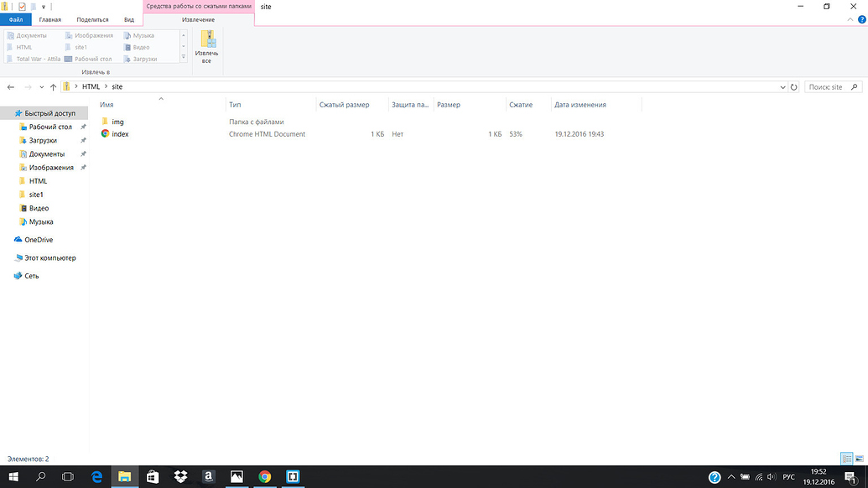This screenshot has height=488, width=868.
Task: Switch to large icons view in status bar
Action: pos(859,459)
